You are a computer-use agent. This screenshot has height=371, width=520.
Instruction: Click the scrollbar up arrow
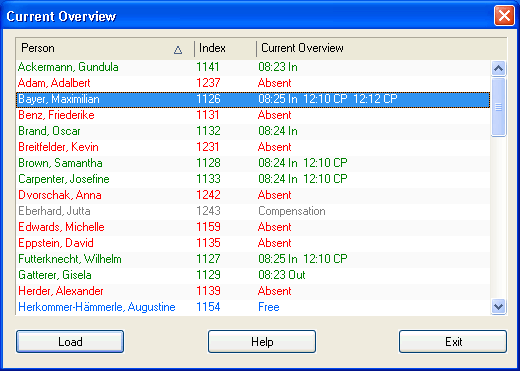(498, 68)
